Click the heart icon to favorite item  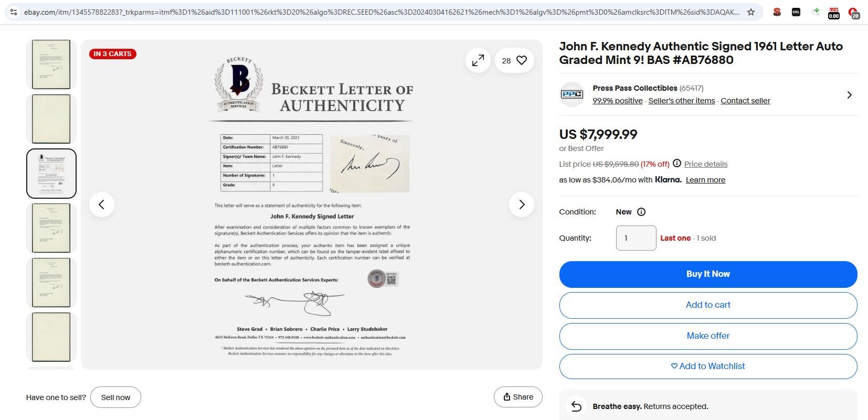point(522,61)
